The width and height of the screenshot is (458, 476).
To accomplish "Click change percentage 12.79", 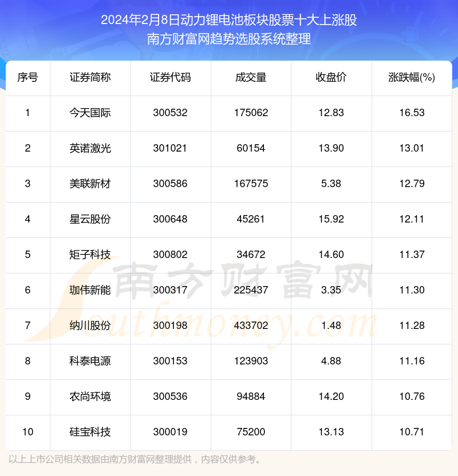I will 412,184.
